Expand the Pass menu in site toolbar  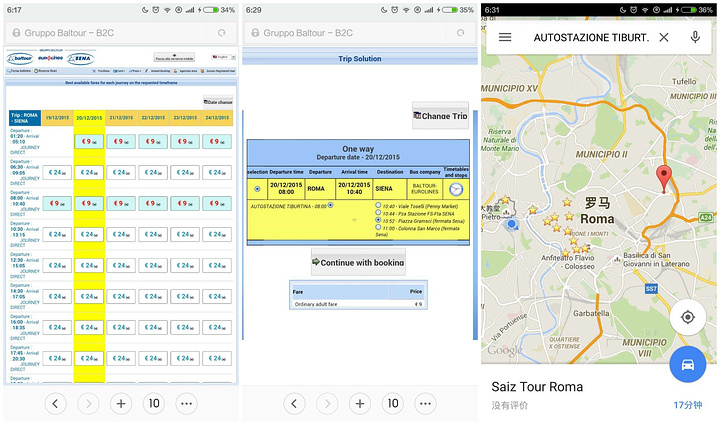135,71
